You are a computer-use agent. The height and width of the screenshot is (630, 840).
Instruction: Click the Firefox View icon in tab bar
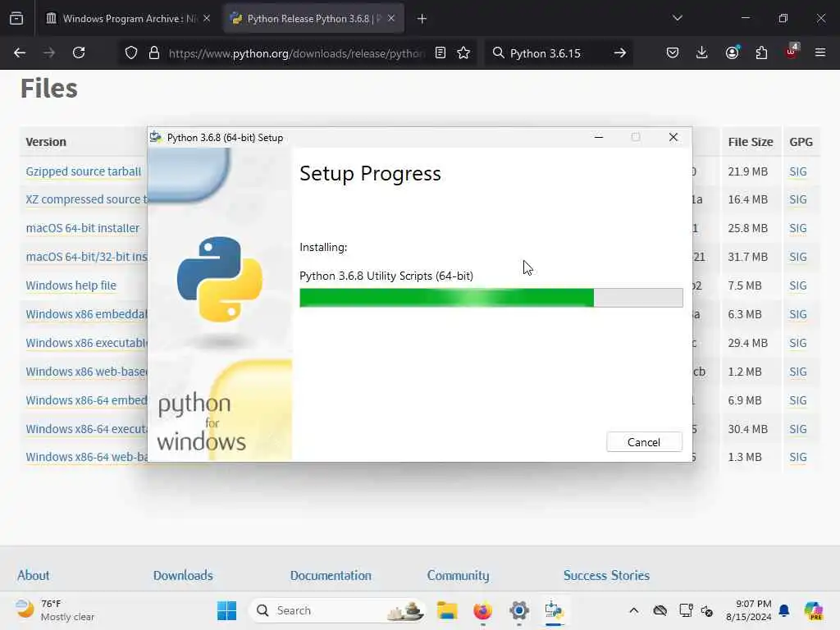16,19
